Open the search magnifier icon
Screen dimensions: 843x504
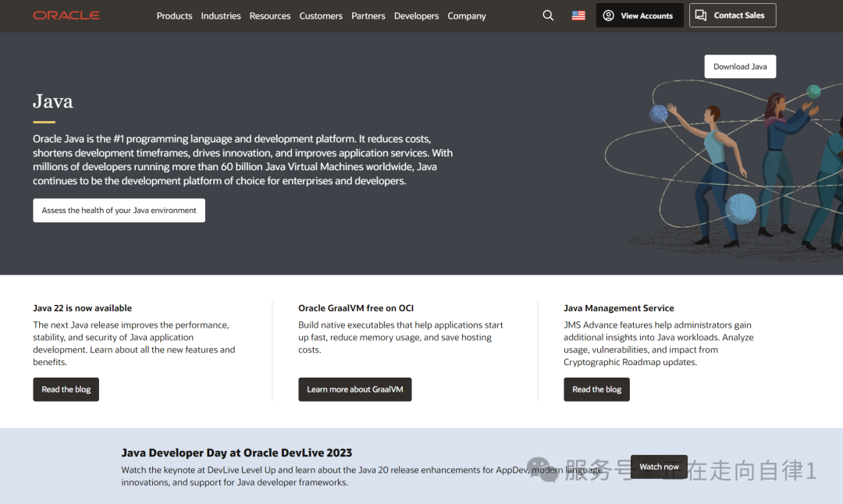(548, 16)
